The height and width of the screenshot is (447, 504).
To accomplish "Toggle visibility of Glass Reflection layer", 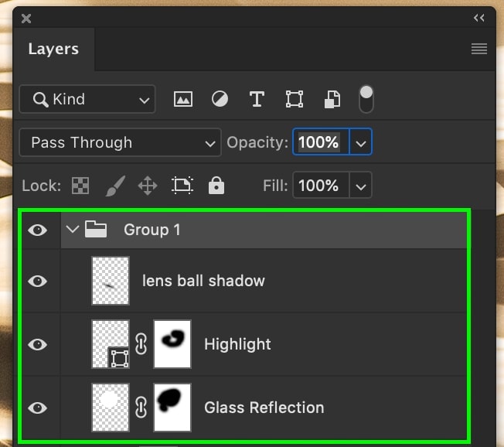I will pos(38,408).
